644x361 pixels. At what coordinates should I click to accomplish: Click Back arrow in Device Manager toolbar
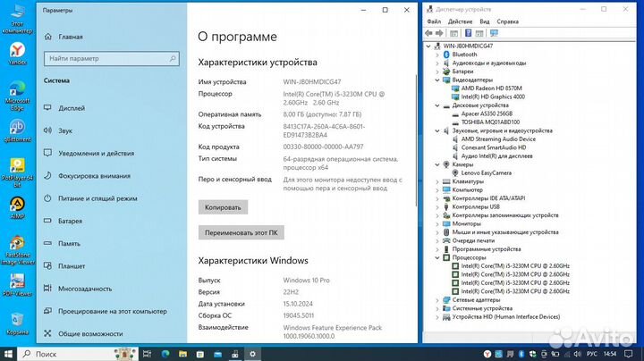[428, 33]
